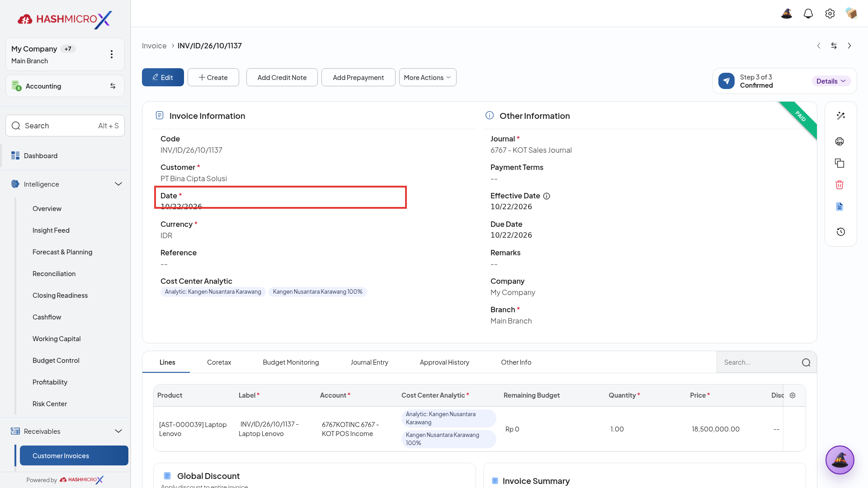The image size is (868, 488).
Task: Open the More Actions dropdown
Action: [428, 77]
